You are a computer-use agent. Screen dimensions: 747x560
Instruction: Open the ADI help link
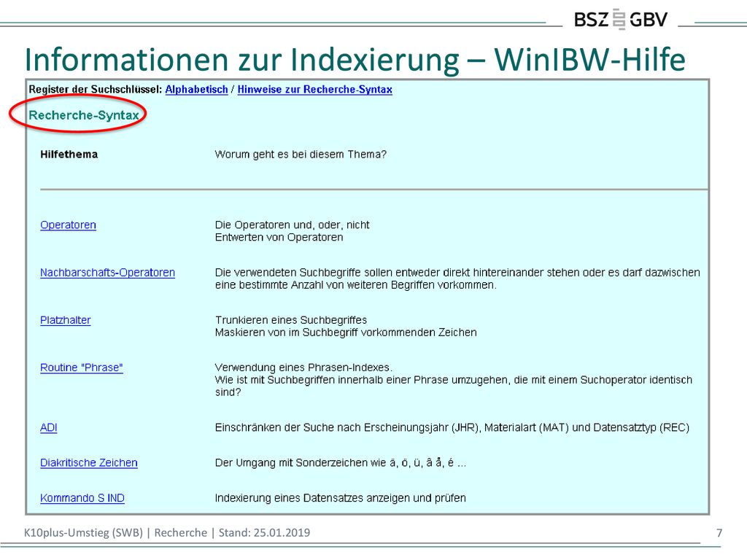click(x=49, y=427)
